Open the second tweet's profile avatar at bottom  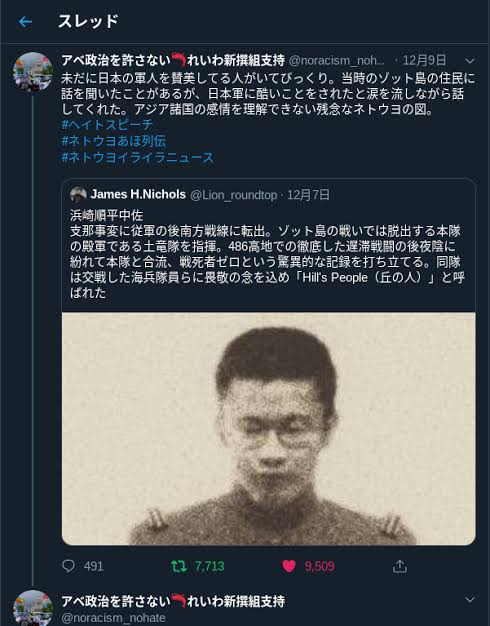pos(33,608)
